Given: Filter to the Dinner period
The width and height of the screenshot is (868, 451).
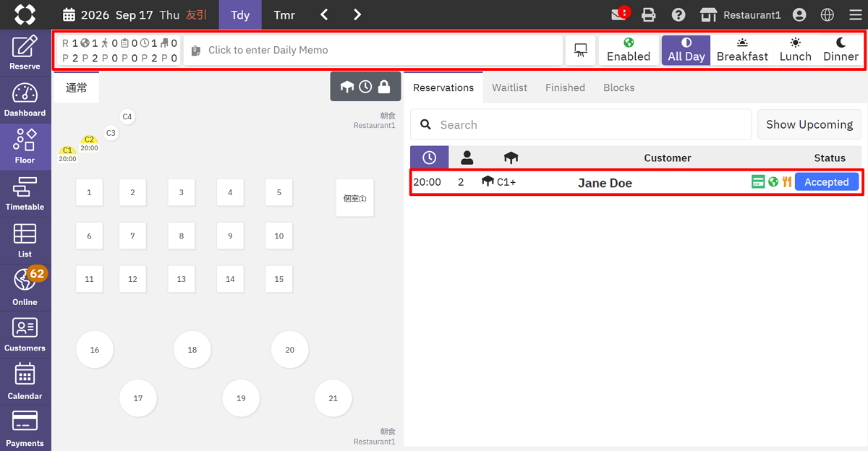Looking at the screenshot, I should [841, 51].
